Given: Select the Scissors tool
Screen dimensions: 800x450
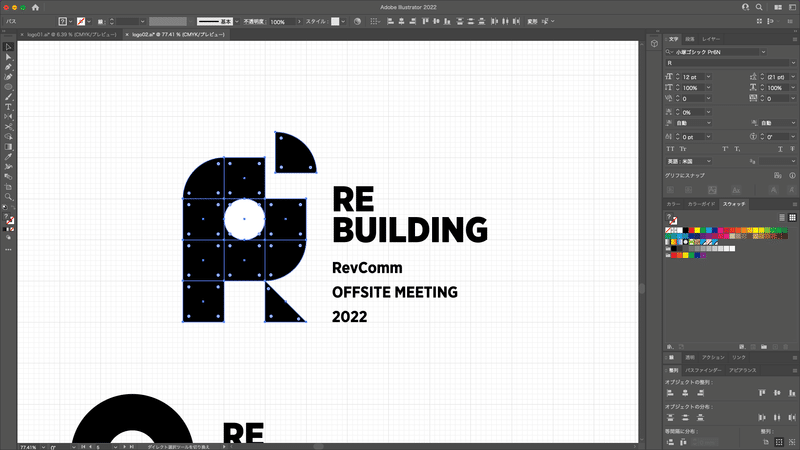Looking at the screenshot, I should tap(8, 127).
